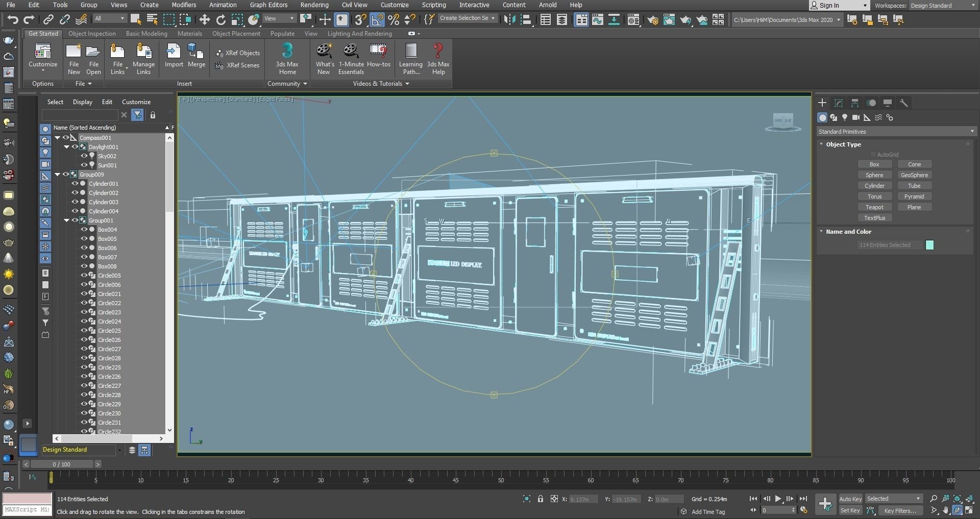Enable the AutoGrid checkbox

(x=873, y=155)
